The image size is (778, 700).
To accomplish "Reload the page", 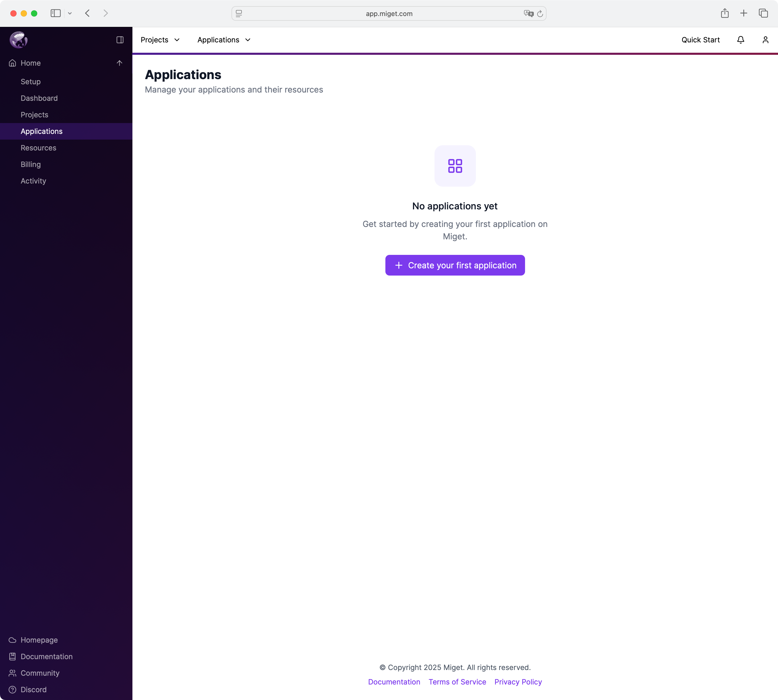I will 540,13.
